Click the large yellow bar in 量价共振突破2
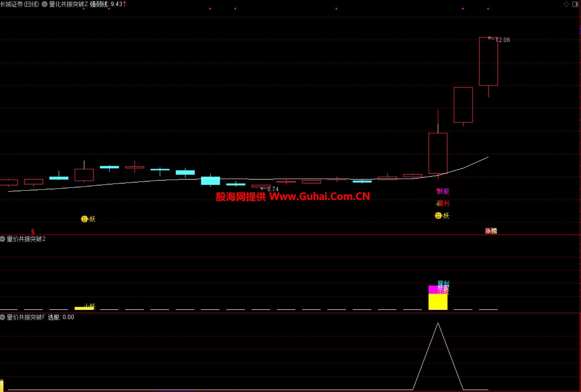The height and width of the screenshot is (392, 581). pyautogui.click(x=438, y=302)
